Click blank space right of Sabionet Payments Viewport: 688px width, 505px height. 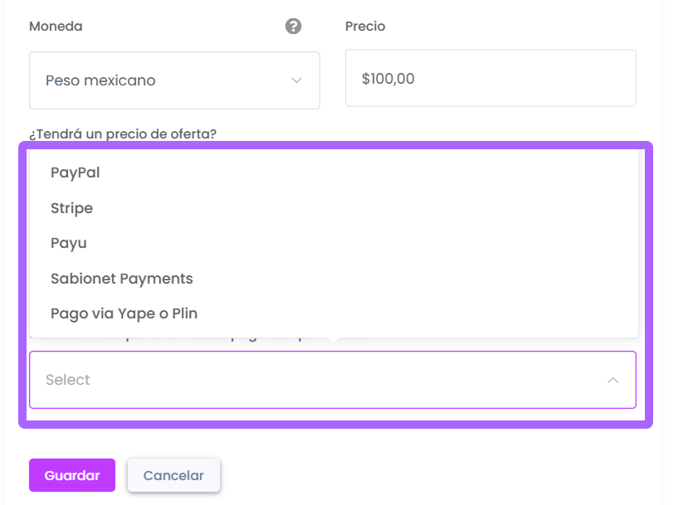412,279
